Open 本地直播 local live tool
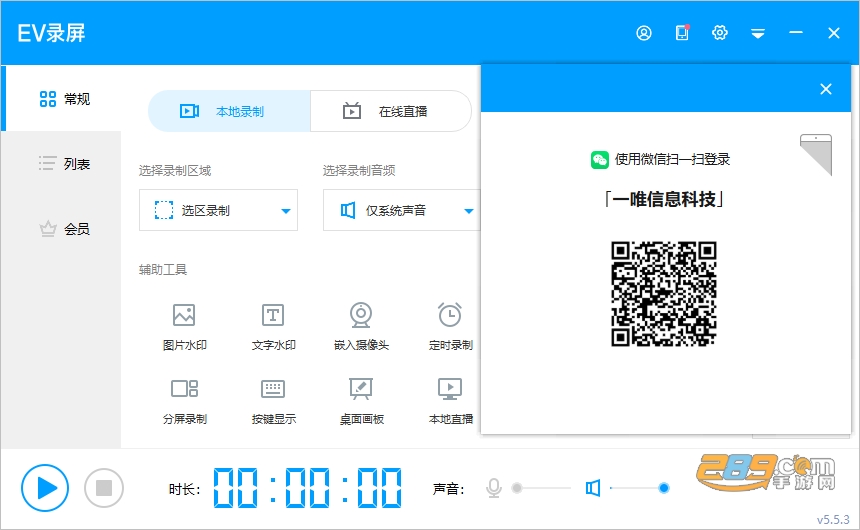Image resolution: width=860 pixels, height=530 pixels. (x=450, y=401)
